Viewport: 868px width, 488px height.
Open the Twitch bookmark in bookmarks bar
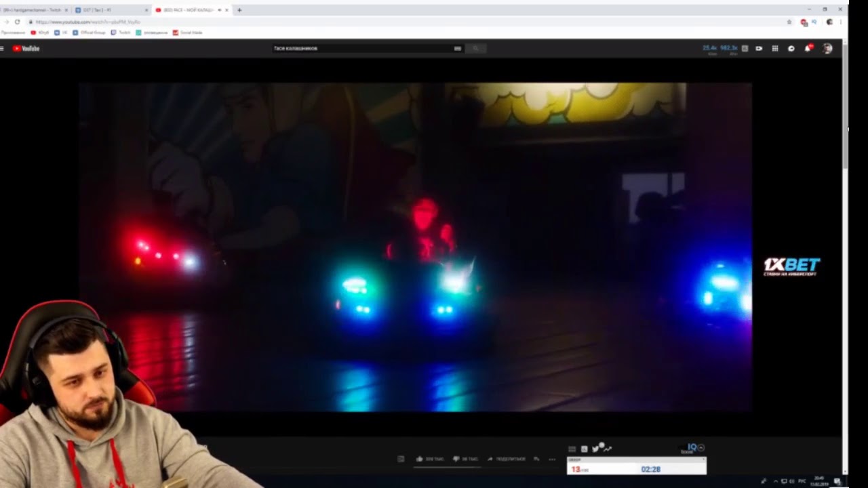tap(121, 33)
